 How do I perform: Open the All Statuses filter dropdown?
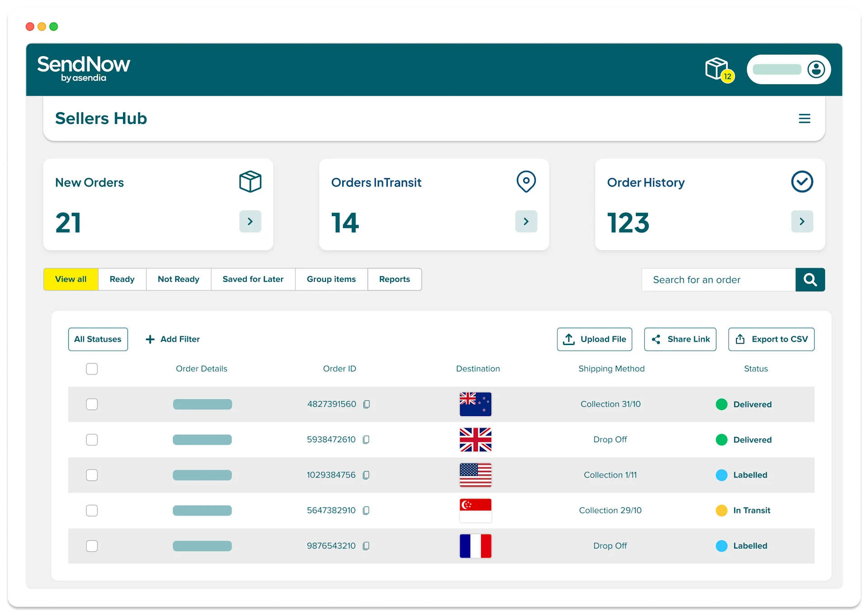point(98,339)
